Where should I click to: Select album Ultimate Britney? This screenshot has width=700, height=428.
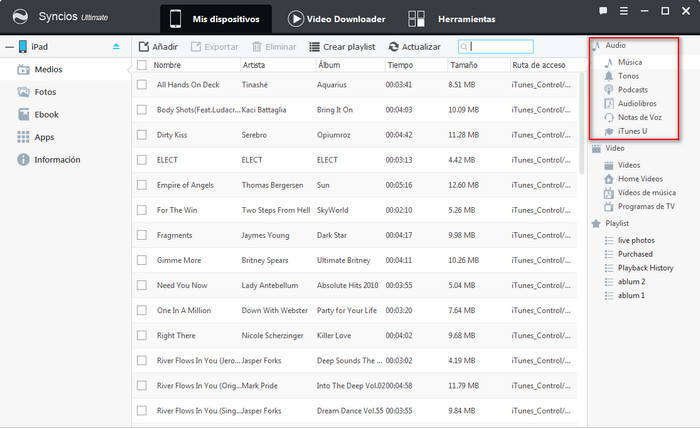click(344, 260)
